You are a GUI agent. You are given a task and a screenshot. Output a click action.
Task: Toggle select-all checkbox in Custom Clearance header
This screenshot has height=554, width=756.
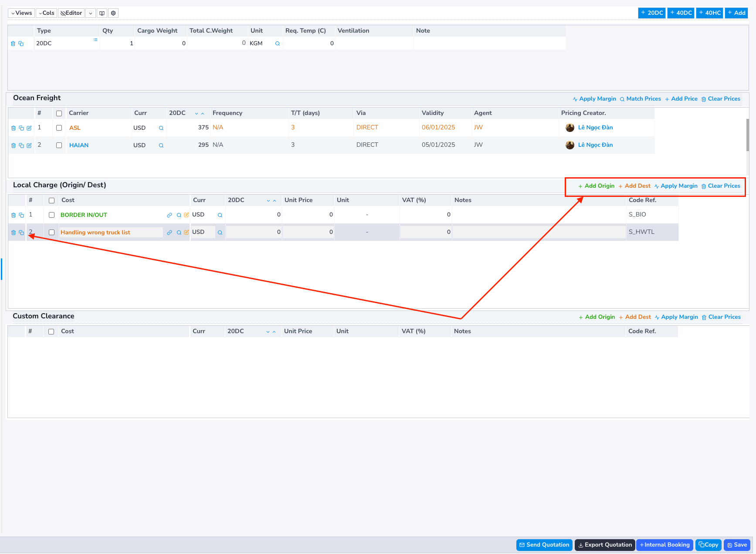[51, 332]
